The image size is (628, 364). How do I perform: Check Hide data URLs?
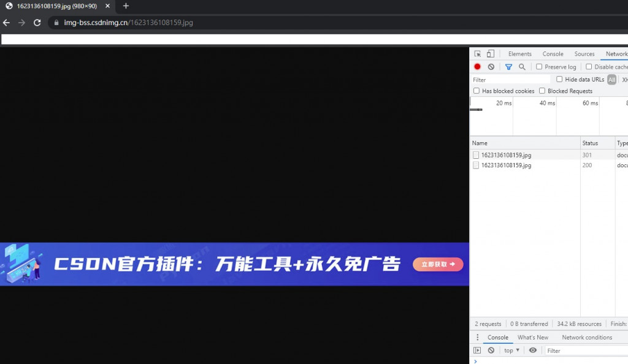[x=559, y=79]
